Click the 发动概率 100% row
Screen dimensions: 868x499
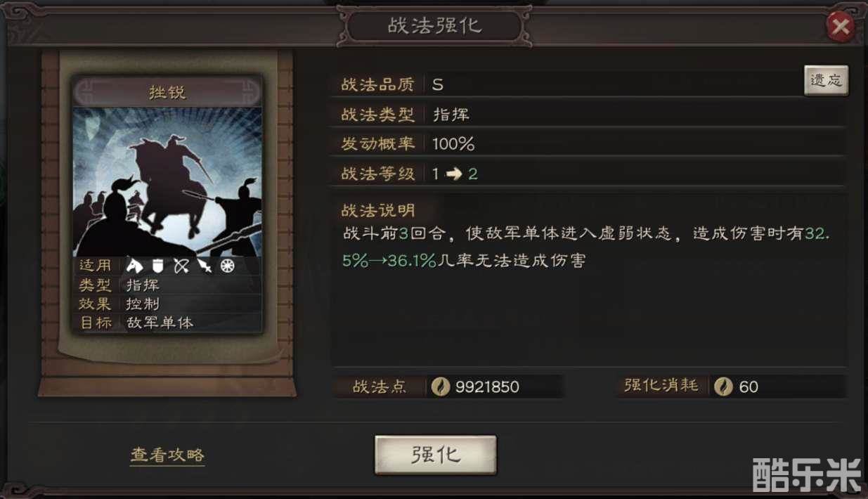(x=589, y=144)
